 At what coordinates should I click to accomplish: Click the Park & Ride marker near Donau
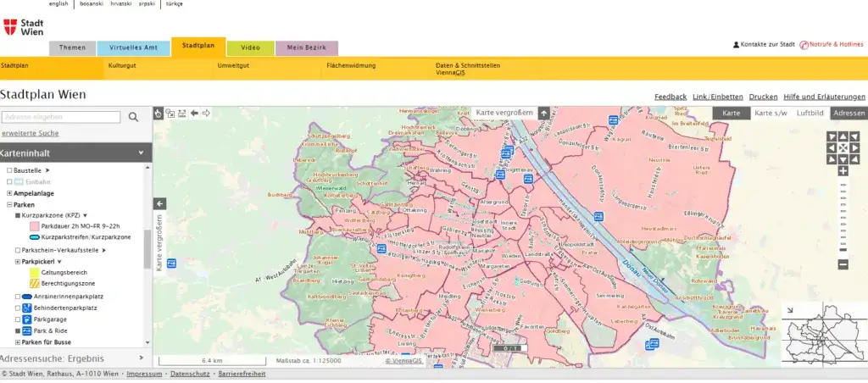[598, 216]
